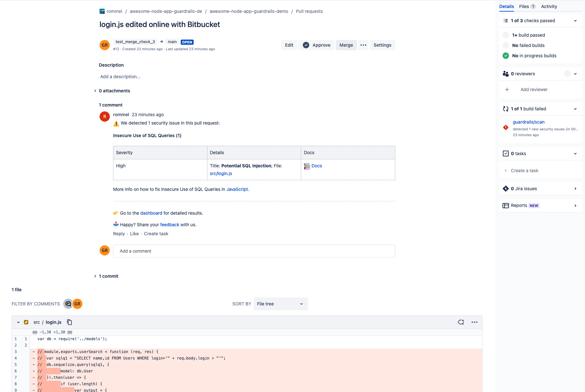Image resolution: width=585 pixels, height=392 pixels.
Task: Switch to the Activity tab
Action: 549,6
